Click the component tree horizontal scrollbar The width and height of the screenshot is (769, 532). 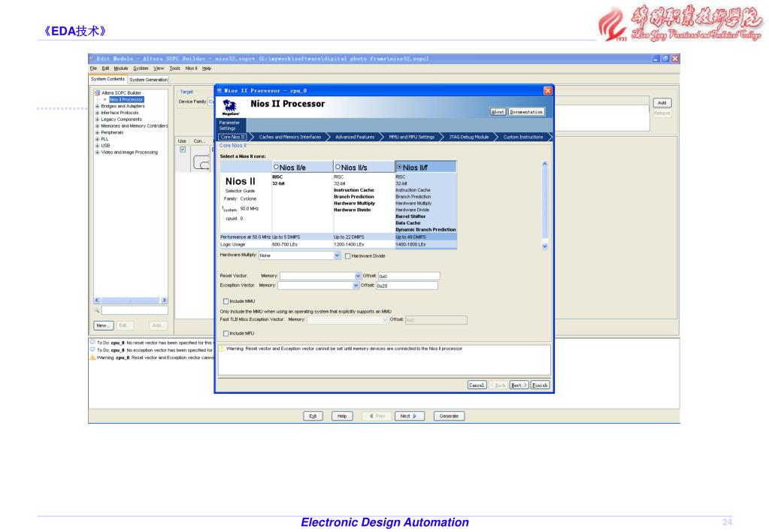tap(131, 301)
